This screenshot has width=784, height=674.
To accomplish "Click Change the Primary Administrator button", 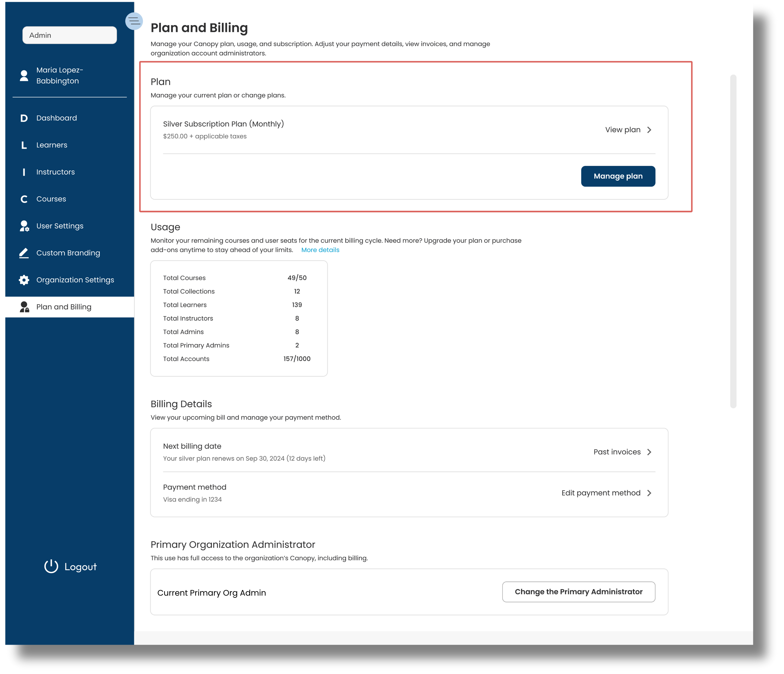I will [579, 592].
